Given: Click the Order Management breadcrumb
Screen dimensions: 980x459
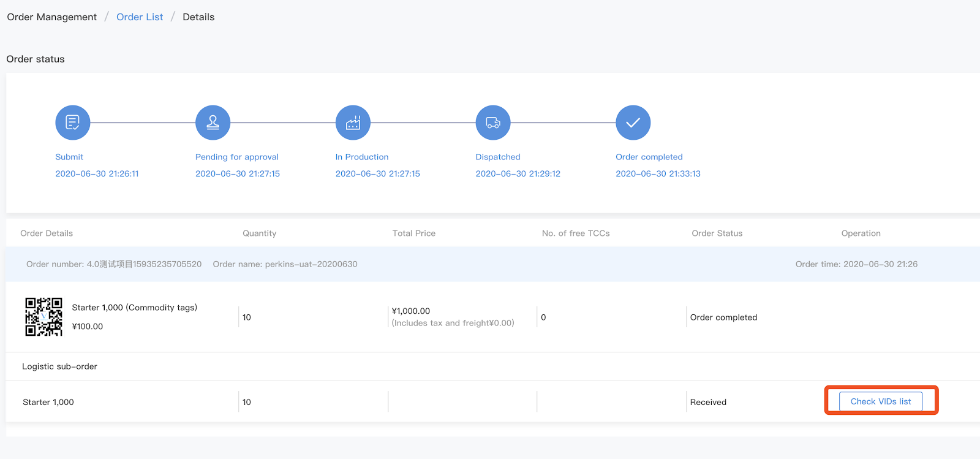Looking at the screenshot, I should click(x=52, y=17).
